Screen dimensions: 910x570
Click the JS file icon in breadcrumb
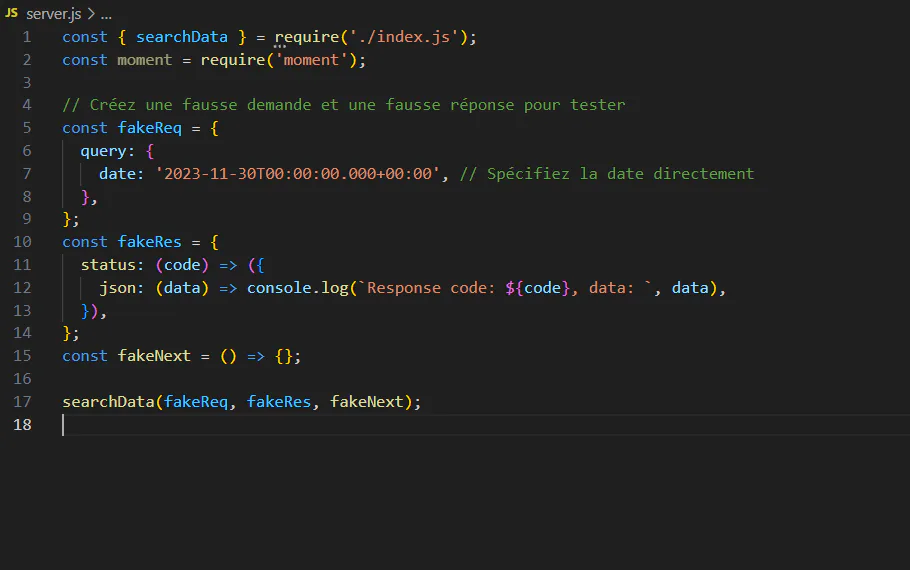pyautogui.click(x=12, y=13)
